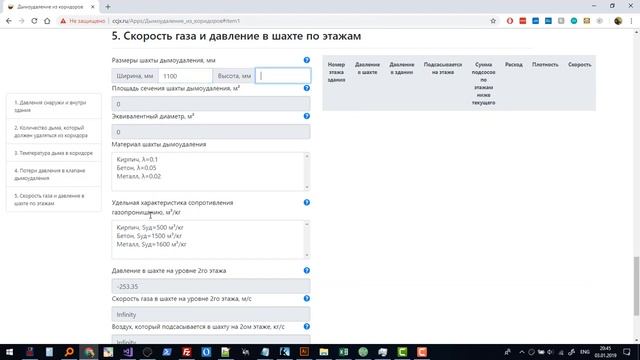Image resolution: width=640 pixels, height=360 pixels.
Task: Launch FileZilla from the taskbar
Action: [187, 352]
